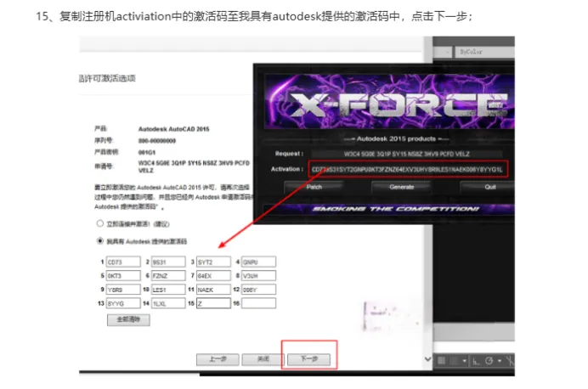Open the polar tracking dropdown arrow
Screen dimensions: 588x389
pyautogui.click(x=500, y=360)
